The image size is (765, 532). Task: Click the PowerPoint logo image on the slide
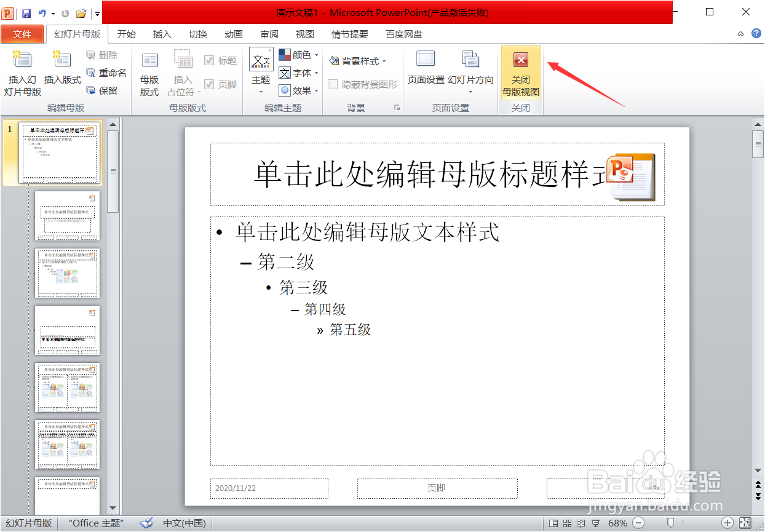click(631, 177)
